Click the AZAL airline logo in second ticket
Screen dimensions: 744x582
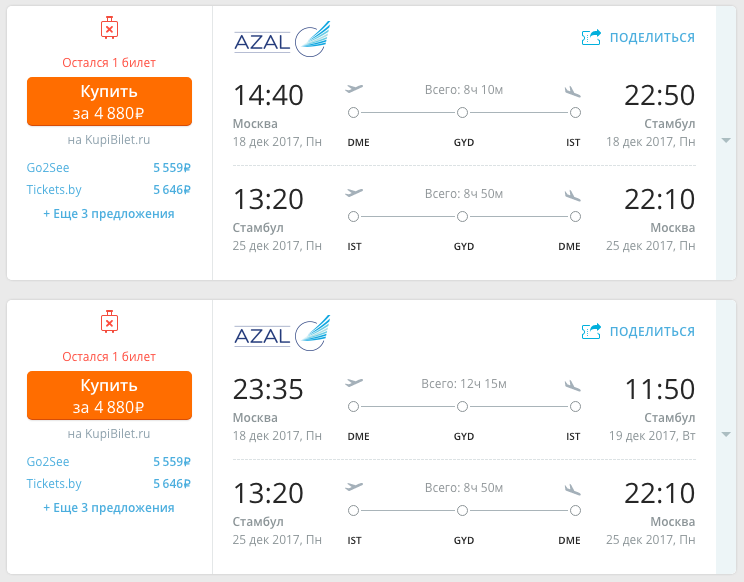(282, 333)
